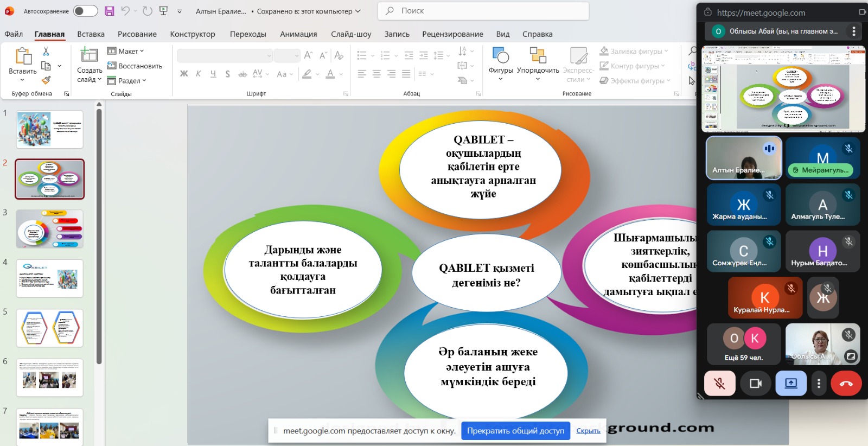
Task: Select slide 1 thumbnail
Action: coord(49,130)
